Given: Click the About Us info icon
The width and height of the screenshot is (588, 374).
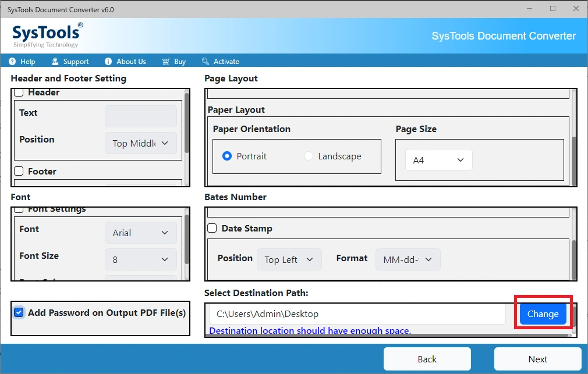Looking at the screenshot, I should pyautogui.click(x=108, y=62).
